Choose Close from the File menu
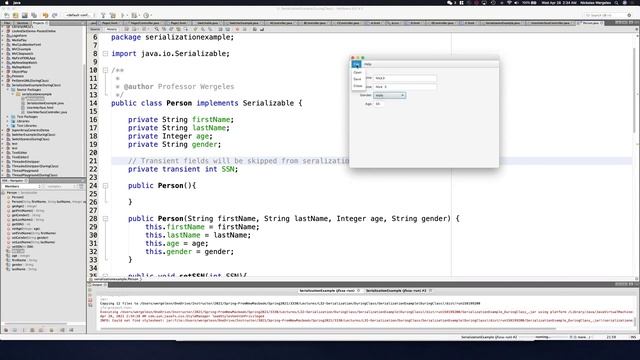640x360 pixels. tap(358, 86)
